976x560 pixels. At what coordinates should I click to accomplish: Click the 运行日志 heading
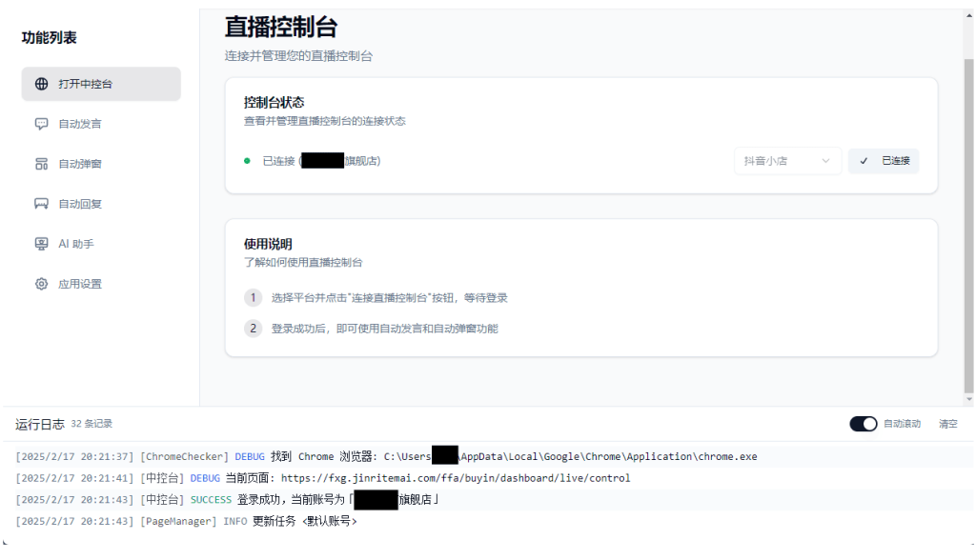pos(40,425)
